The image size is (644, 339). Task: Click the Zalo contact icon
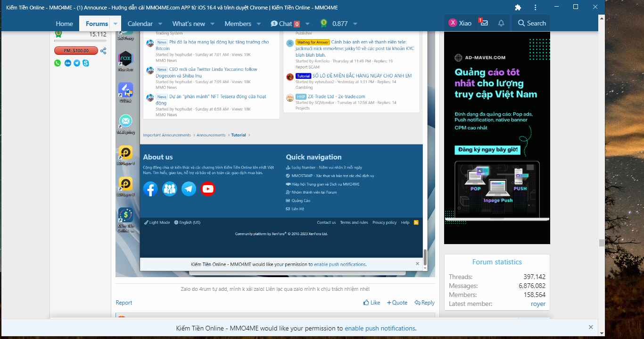[67, 63]
